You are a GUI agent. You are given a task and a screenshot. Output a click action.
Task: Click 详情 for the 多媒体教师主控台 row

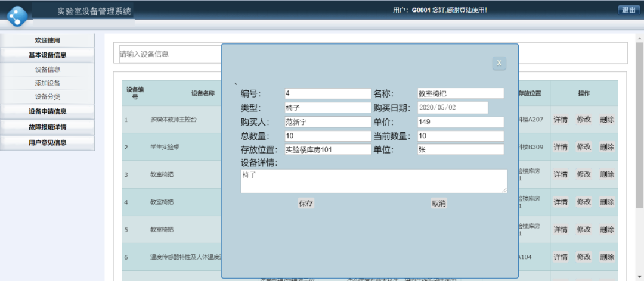[x=561, y=120]
